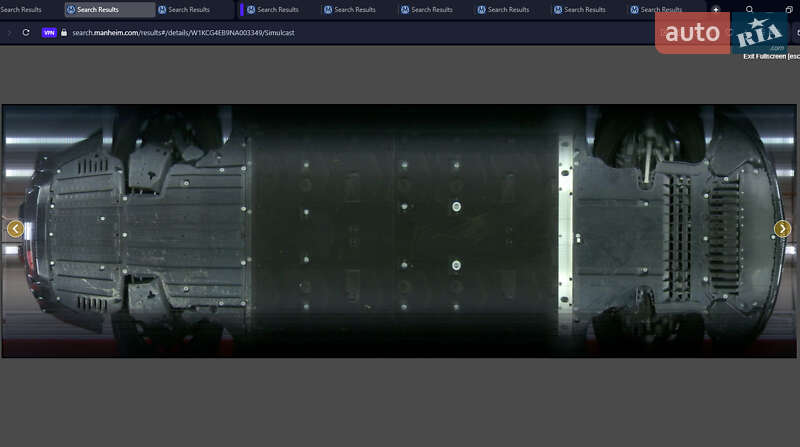Select the active second Search Results tab
The width and height of the screenshot is (800, 447).
coord(108,9)
